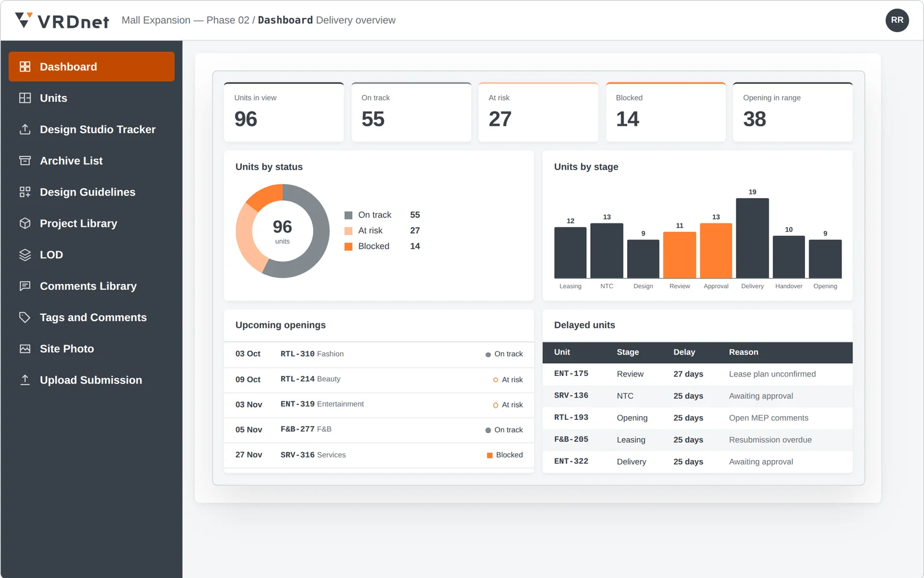Click the donut chart center 96 units
This screenshot has height=578, width=924.
[x=282, y=231]
